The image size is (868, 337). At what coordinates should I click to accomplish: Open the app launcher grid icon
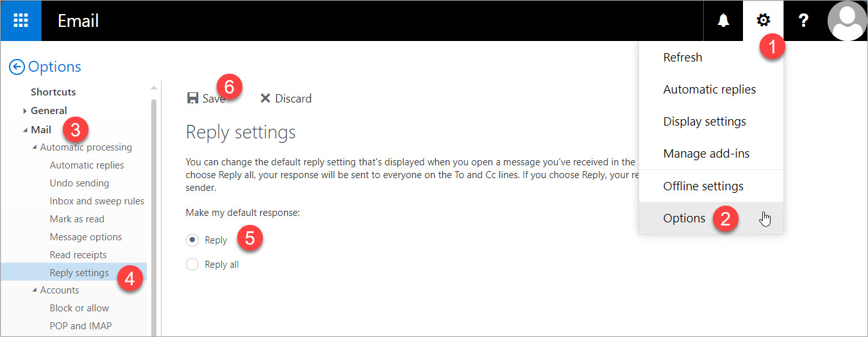[21, 21]
